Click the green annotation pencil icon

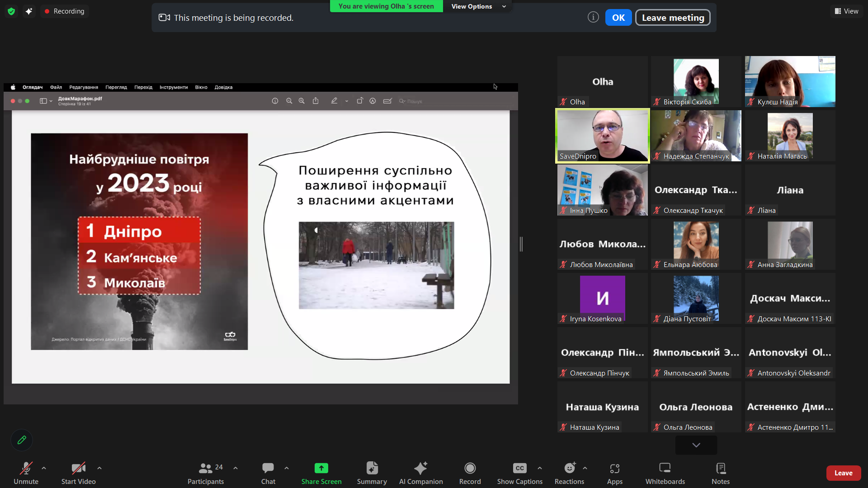(22, 440)
